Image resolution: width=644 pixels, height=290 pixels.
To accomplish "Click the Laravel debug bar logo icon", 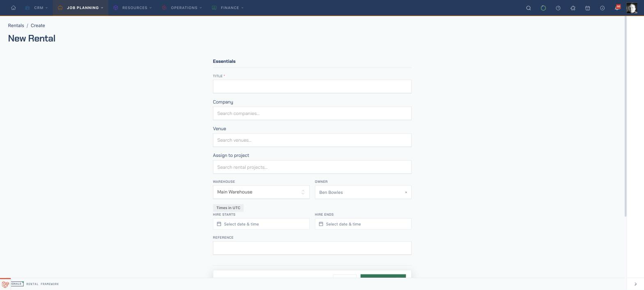I will click(x=5, y=284).
